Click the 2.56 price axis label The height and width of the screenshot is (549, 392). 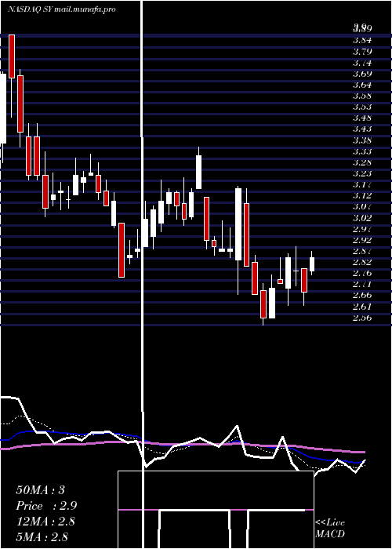[362, 318]
